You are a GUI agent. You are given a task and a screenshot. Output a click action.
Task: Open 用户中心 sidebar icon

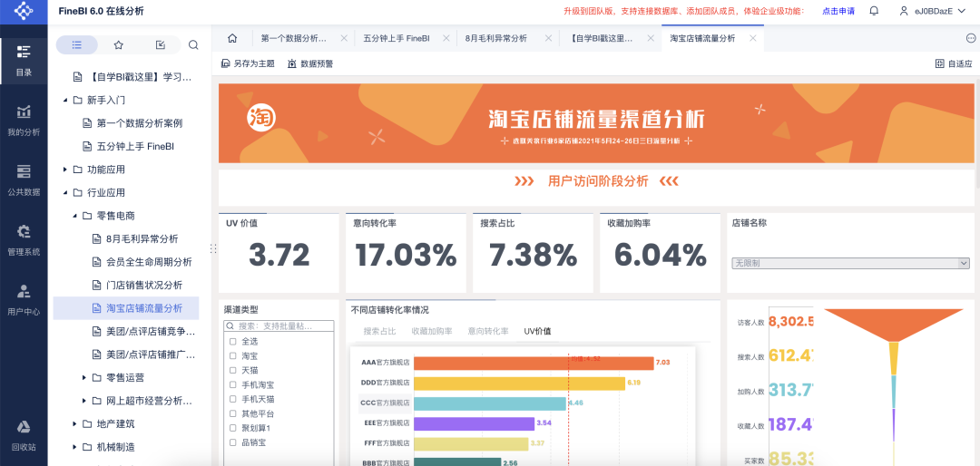pos(24,299)
